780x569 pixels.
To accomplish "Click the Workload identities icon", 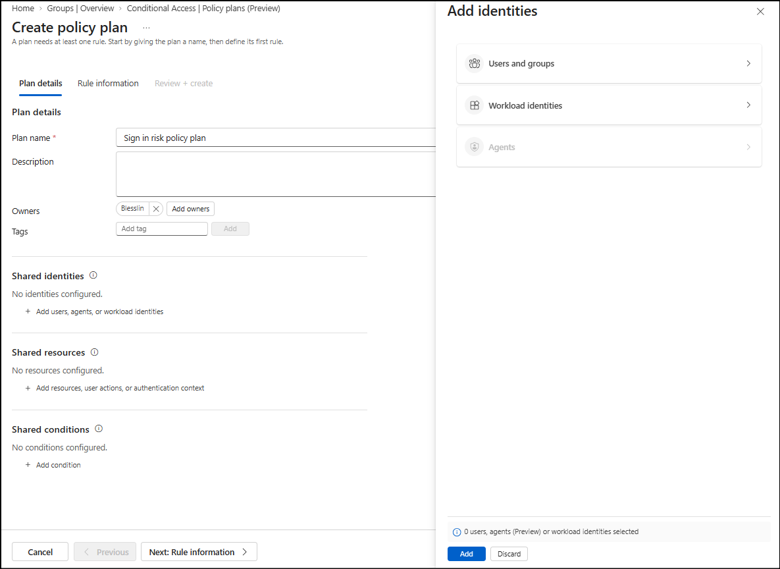I will tap(474, 105).
